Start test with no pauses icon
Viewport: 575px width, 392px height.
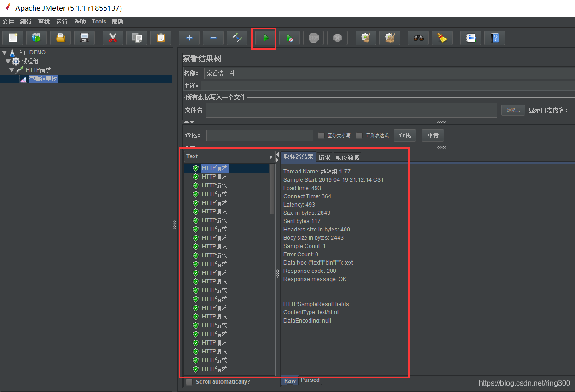click(x=289, y=38)
